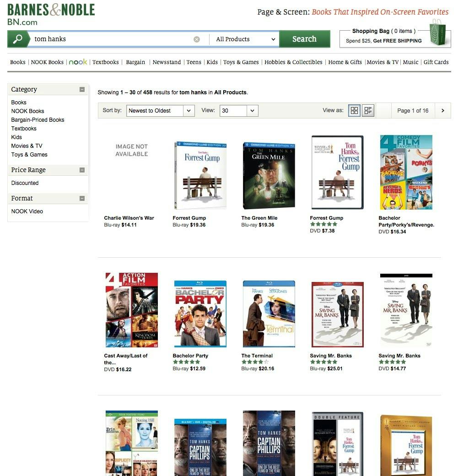Open the NOOK logo menu item
458x476 pixels.
(78, 62)
